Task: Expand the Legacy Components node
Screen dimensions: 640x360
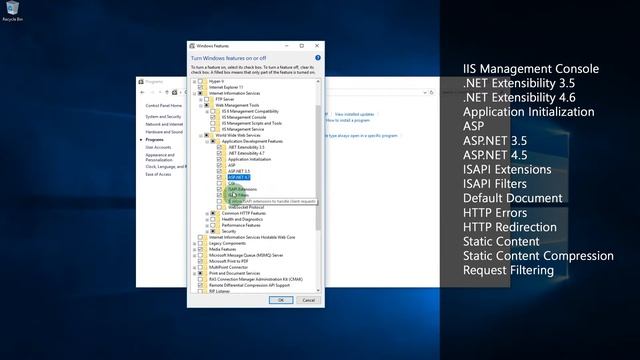Action: coord(194,243)
